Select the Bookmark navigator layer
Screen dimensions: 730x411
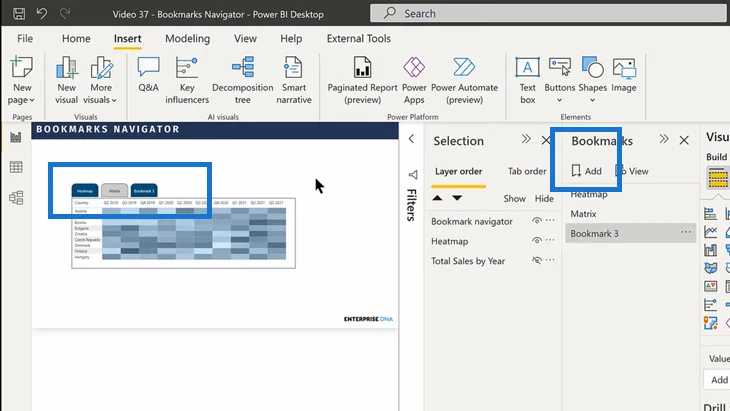point(472,222)
